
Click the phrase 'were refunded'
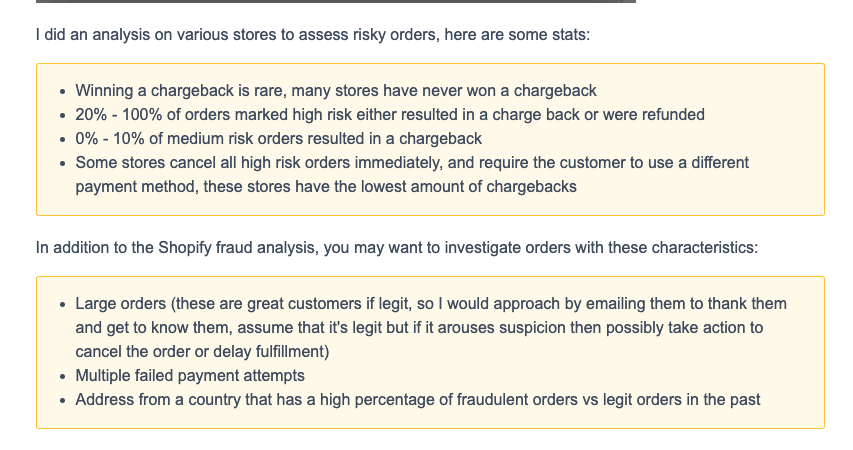[x=658, y=115]
